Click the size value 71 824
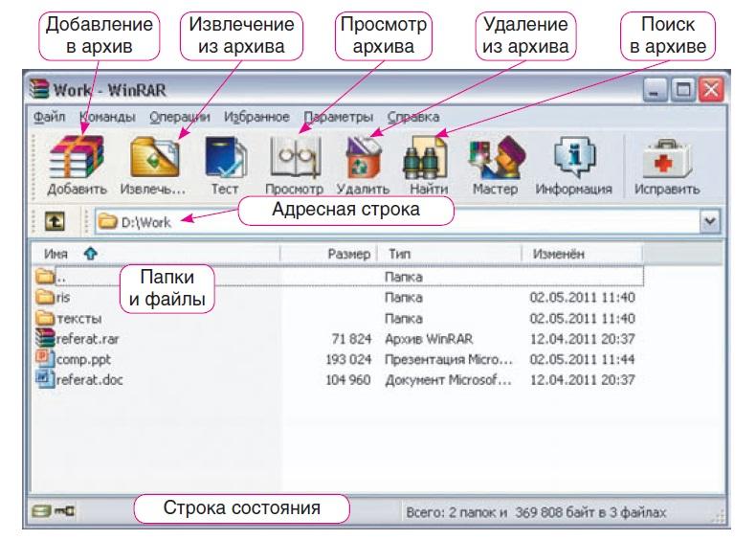Viewport: 756px width, 540px height. click(351, 339)
